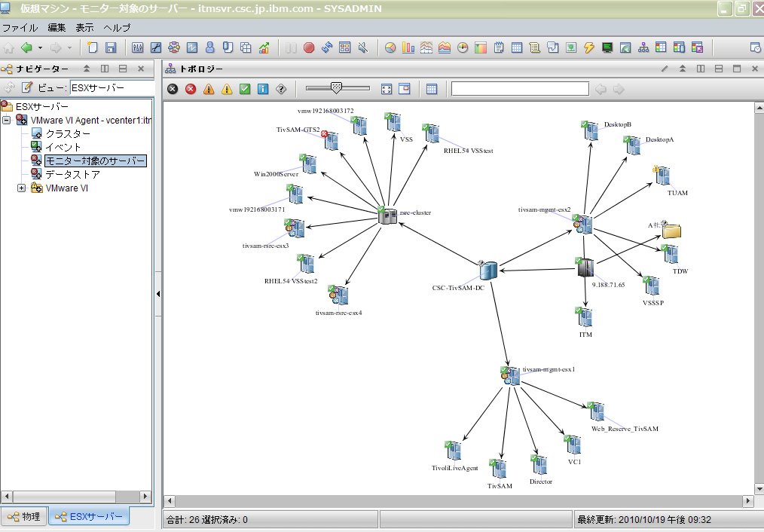The width and height of the screenshot is (764, 532).
Task: Open the Workflow editor icon
Action: point(174,47)
